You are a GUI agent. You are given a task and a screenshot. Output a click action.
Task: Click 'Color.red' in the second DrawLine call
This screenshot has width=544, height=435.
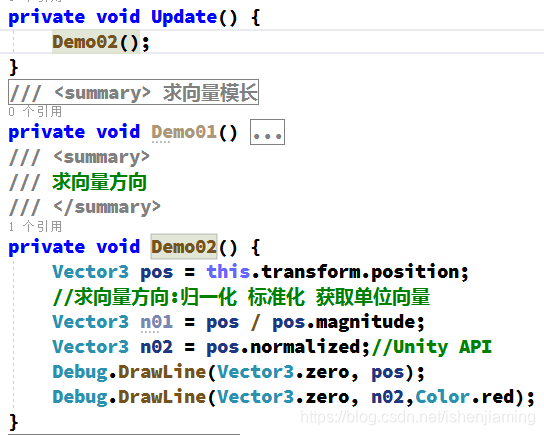465,397
